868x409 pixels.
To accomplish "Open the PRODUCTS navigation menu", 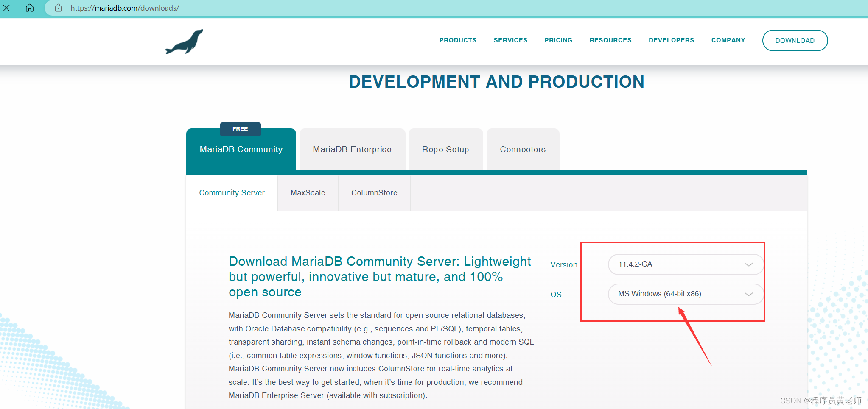I will (x=458, y=40).
